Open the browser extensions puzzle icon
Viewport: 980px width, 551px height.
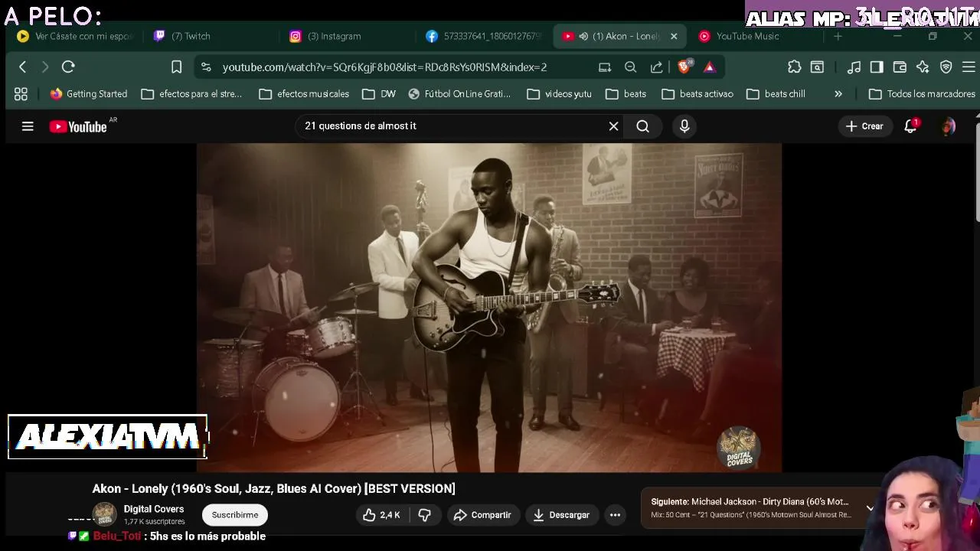[x=795, y=67]
